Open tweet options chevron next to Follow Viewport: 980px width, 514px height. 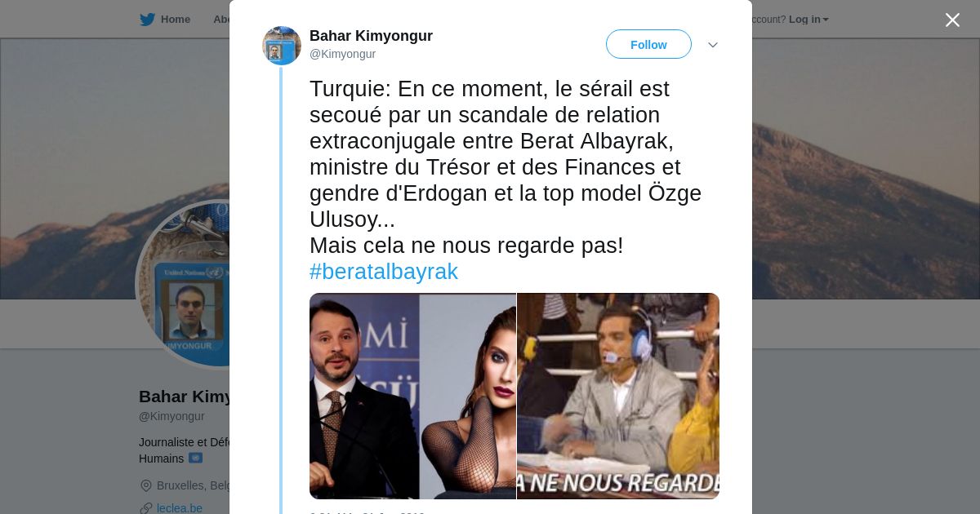tap(712, 45)
